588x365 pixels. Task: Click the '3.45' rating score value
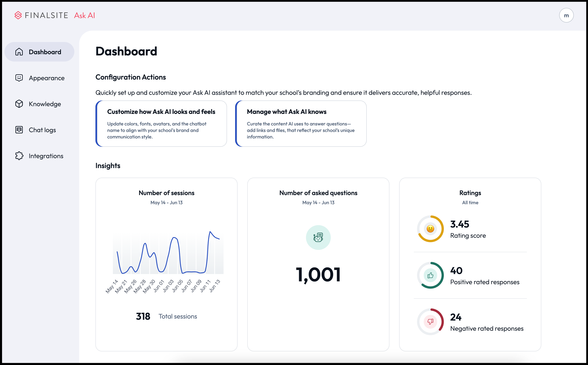[460, 224]
